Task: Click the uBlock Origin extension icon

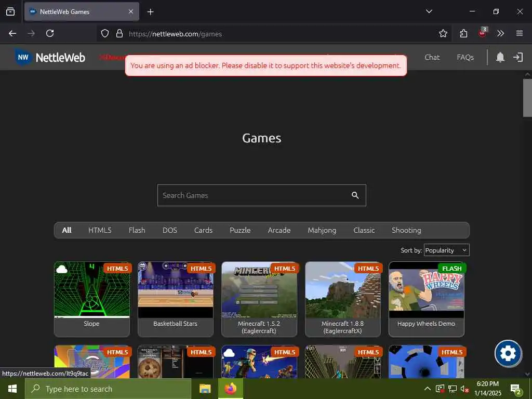Action: click(x=483, y=33)
